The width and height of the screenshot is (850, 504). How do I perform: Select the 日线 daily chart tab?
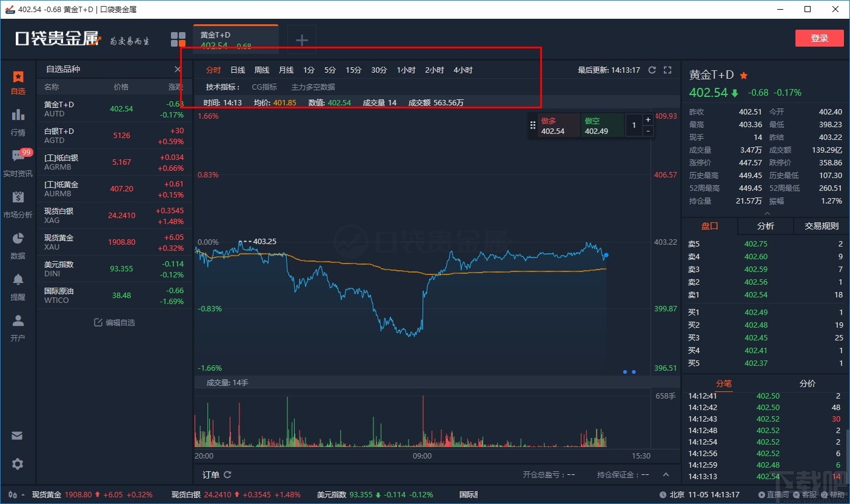tap(237, 70)
